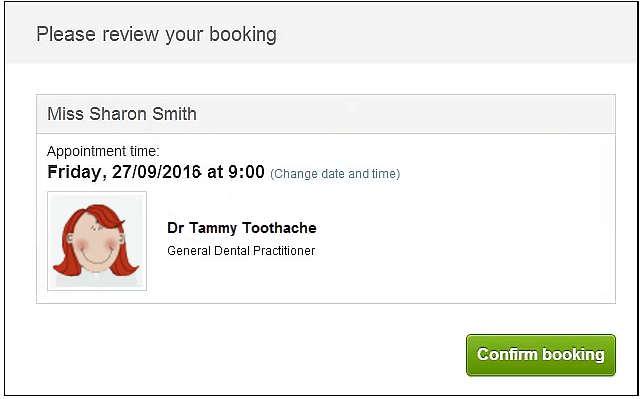Select the 27/09/2016 date in appointment time
This screenshot has width=642, height=399.
point(157,171)
